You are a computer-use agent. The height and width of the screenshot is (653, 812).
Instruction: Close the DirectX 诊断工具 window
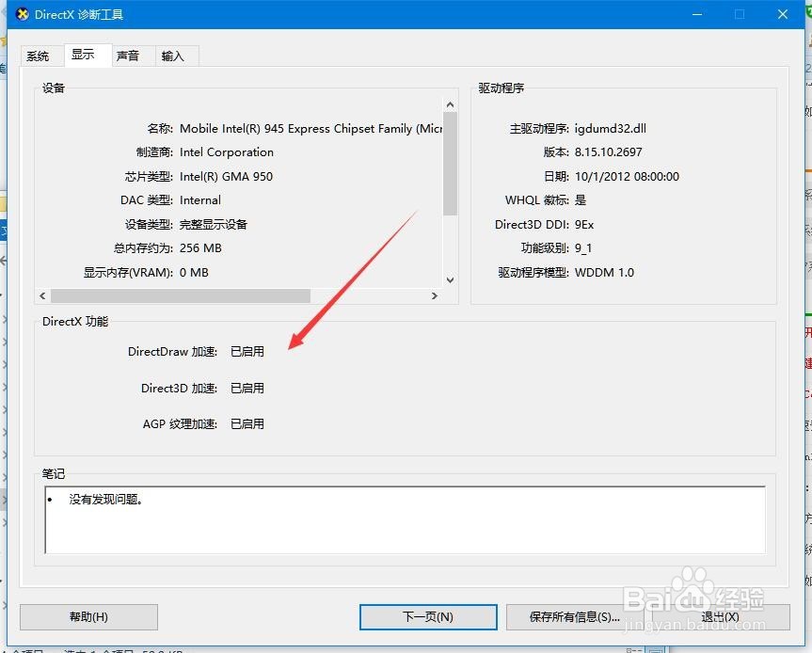[783, 14]
